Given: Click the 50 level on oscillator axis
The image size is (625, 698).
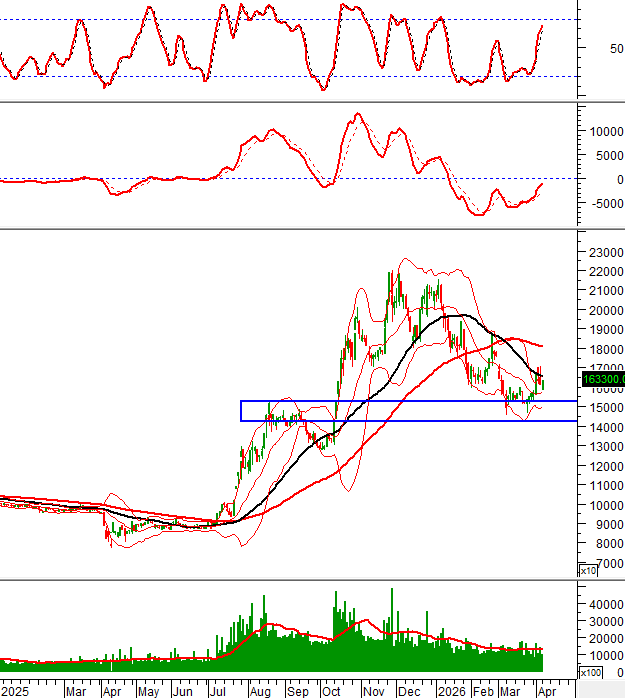Looking at the screenshot, I should (x=601, y=48).
